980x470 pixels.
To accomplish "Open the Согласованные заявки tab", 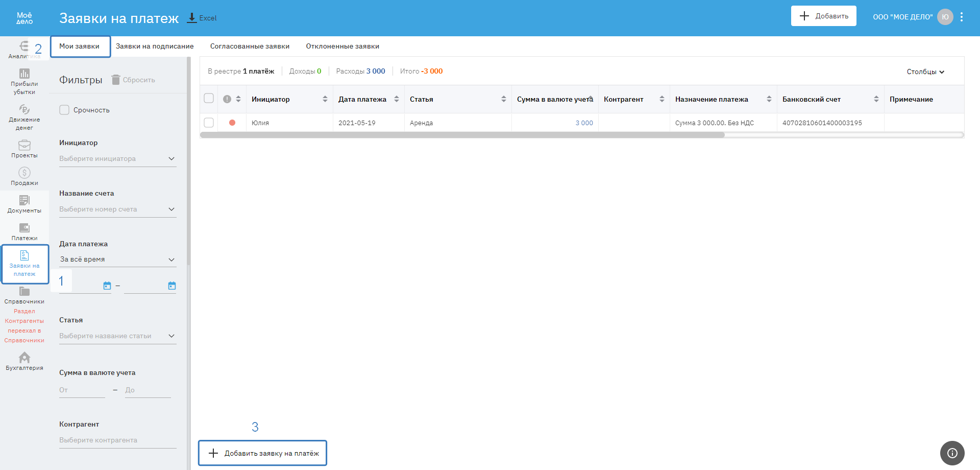I will coord(250,46).
